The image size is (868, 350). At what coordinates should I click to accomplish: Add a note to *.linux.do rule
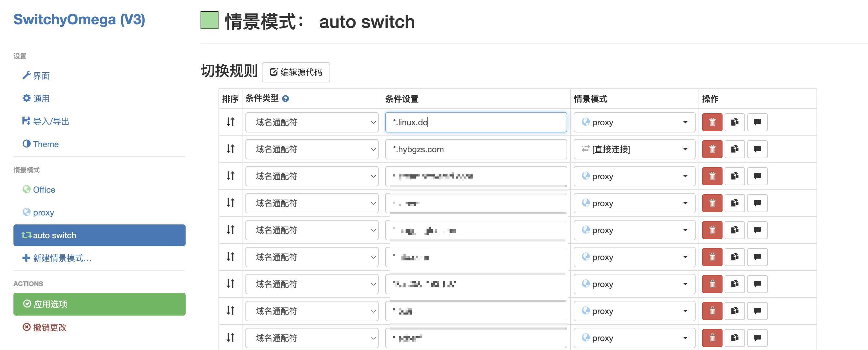[758, 122]
